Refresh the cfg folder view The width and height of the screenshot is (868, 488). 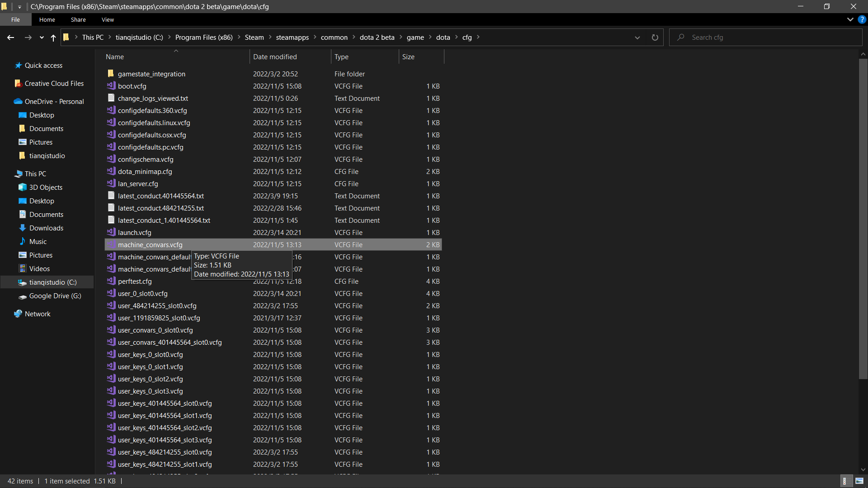655,38
